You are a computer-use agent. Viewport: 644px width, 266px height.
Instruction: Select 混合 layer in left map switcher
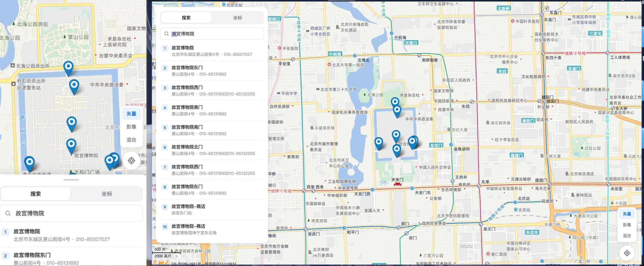[131, 140]
